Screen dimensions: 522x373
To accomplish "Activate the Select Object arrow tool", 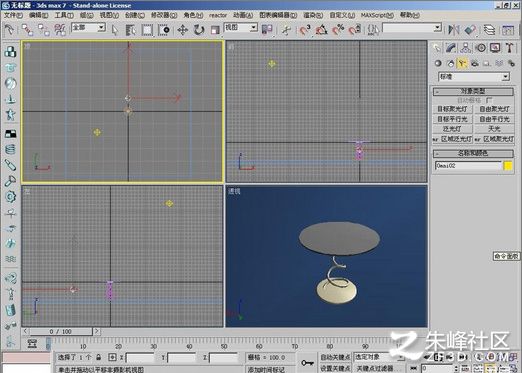I will (115, 30).
